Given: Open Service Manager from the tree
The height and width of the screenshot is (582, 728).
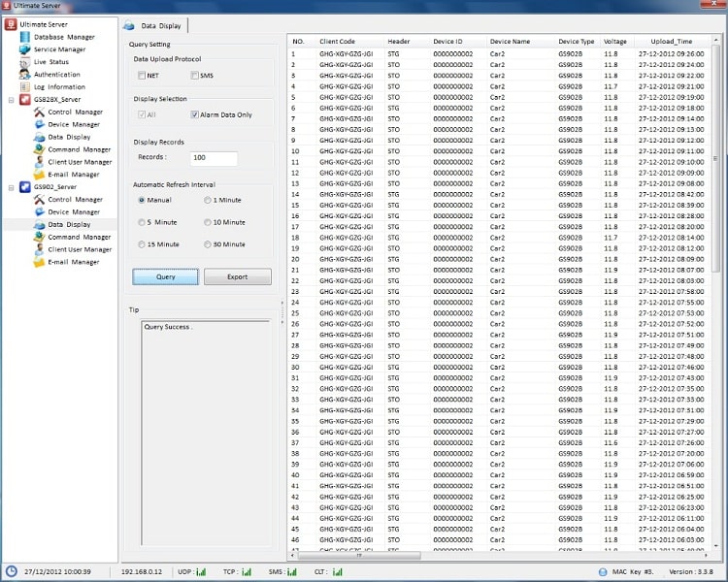Looking at the screenshot, I should pos(59,49).
